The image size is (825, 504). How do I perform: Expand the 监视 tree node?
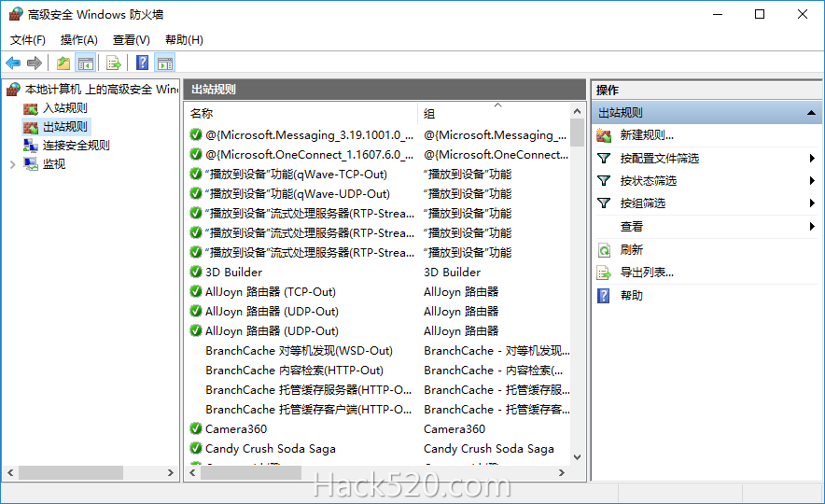point(13,164)
